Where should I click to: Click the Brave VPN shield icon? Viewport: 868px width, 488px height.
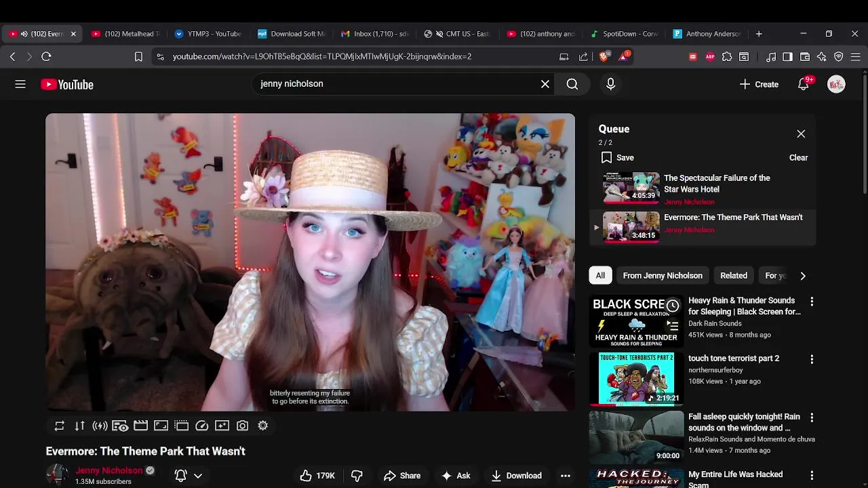pos(839,57)
